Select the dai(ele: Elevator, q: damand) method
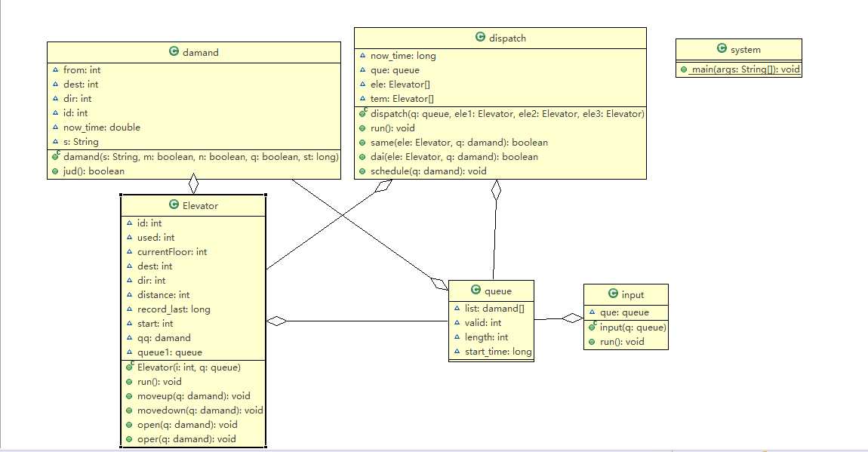 coord(454,156)
